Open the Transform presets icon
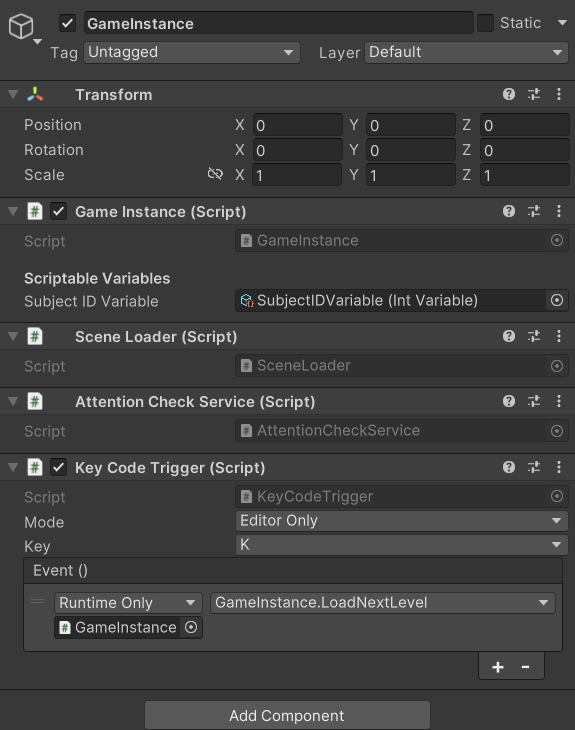Screen dimensions: 575x730 pos(534,95)
